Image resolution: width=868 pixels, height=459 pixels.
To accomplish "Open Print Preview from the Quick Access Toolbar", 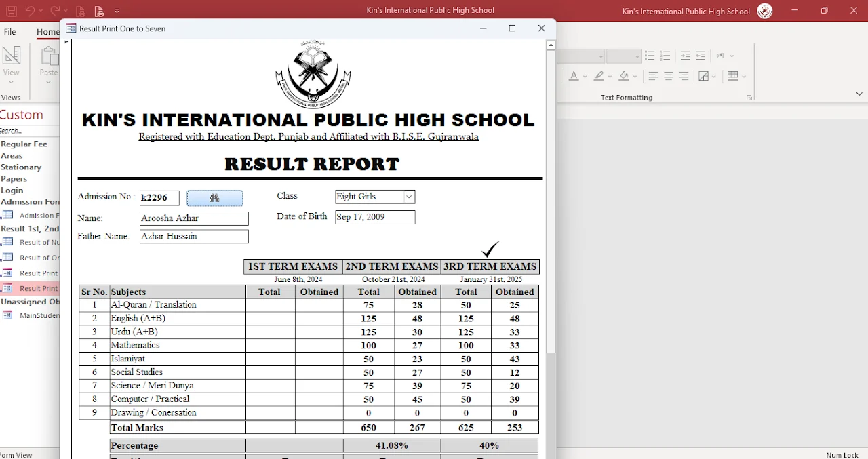I will (x=99, y=10).
